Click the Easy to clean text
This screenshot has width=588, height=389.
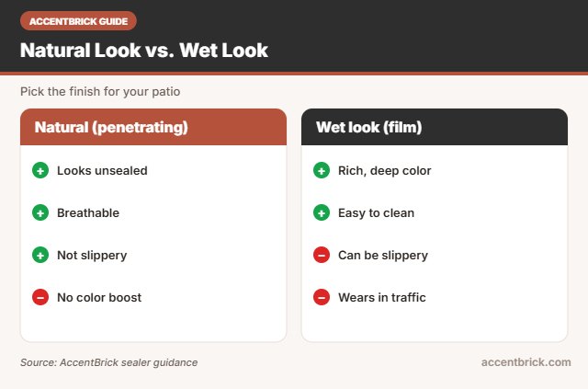coord(376,213)
